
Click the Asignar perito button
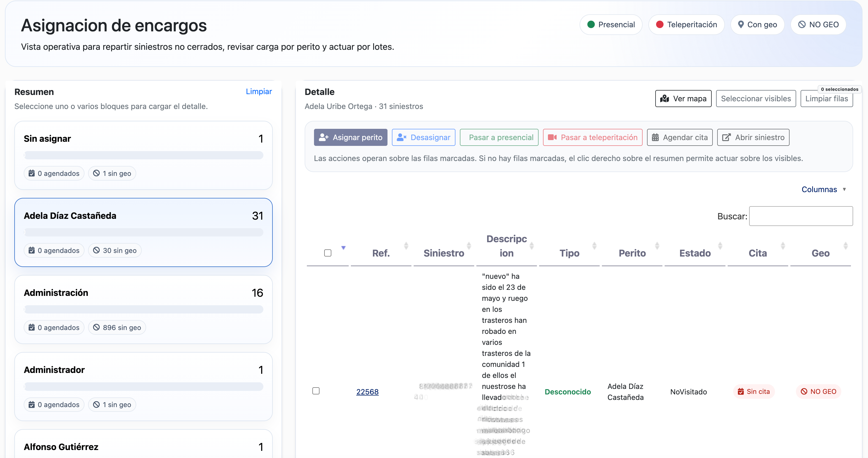[350, 138]
